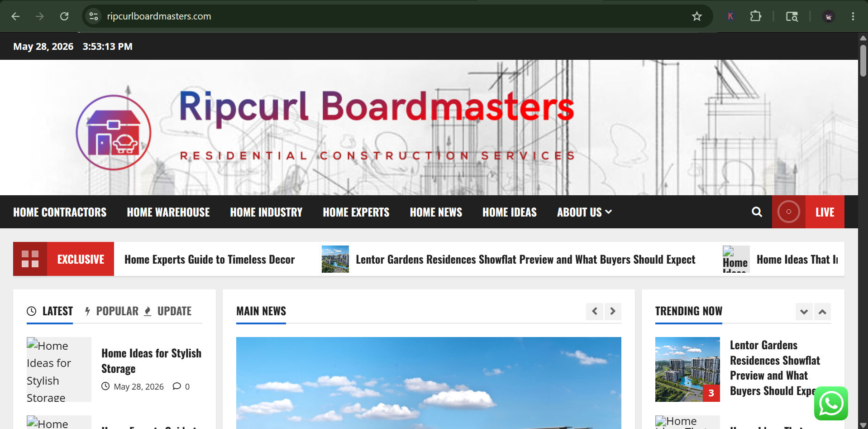Open Home Experts menu item
This screenshot has width=868, height=429.
point(356,212)
